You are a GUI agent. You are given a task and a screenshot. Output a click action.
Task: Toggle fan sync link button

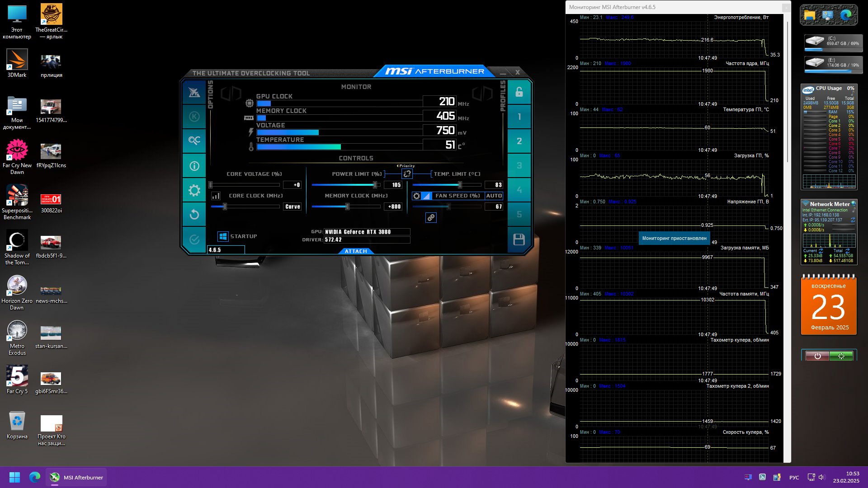tap(431, 218)
